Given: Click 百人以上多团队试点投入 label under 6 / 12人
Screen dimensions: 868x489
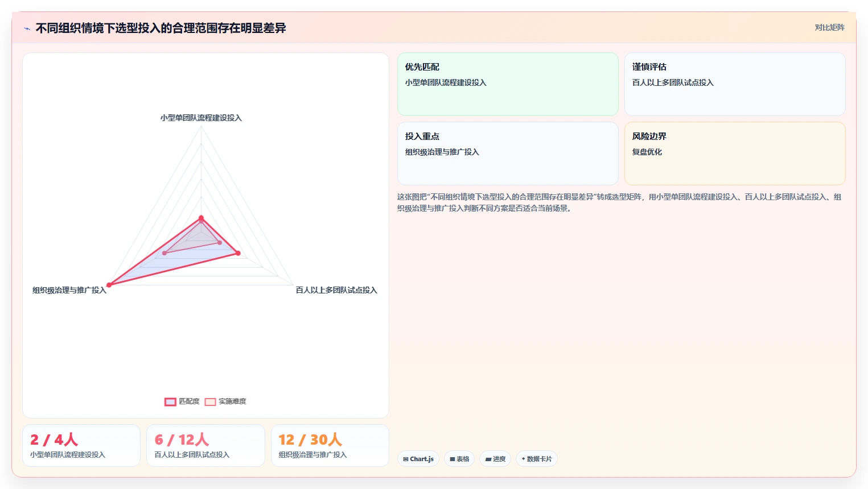Looking at the screenshot, I should (x=192, y=455).
